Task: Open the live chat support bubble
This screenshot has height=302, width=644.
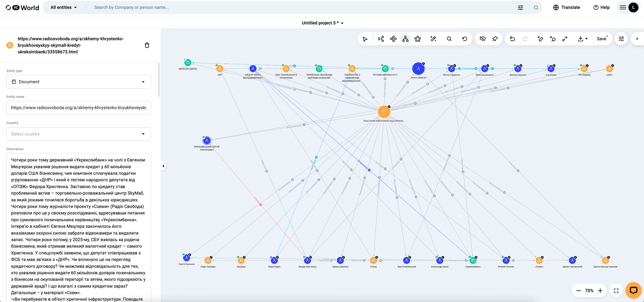Action: click(633, 290)
